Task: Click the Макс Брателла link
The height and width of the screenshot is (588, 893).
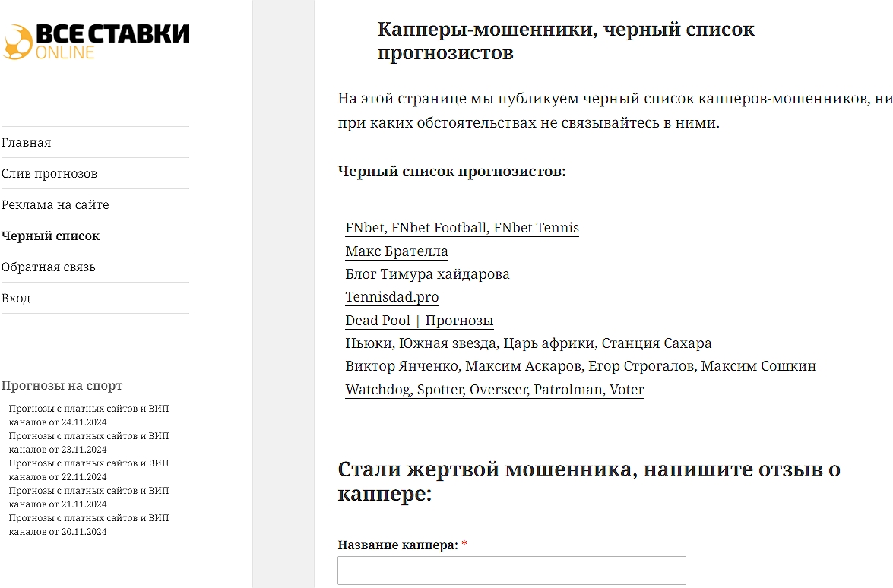Action: coord(397,251)
